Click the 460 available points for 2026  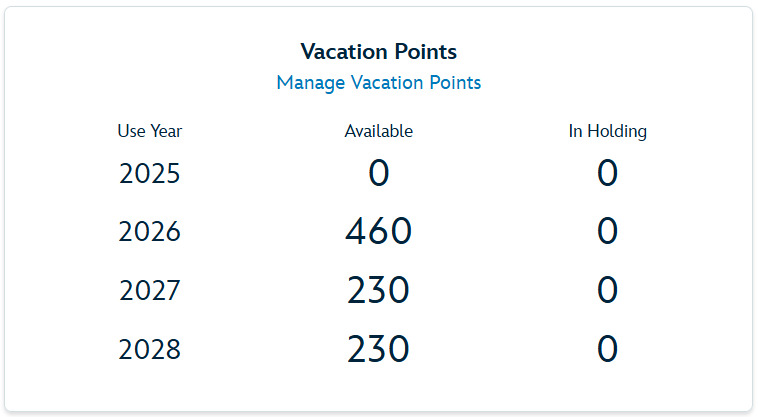coord(378,232)
